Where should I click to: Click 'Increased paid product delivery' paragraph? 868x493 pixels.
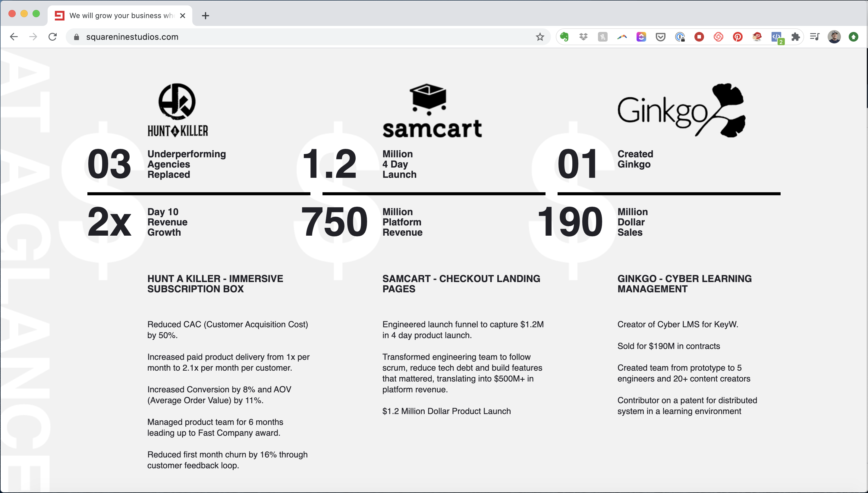point(228,362)
